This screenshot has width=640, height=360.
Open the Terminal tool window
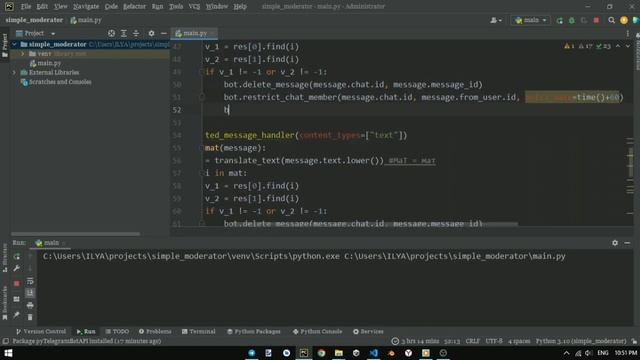coord(199,331)
